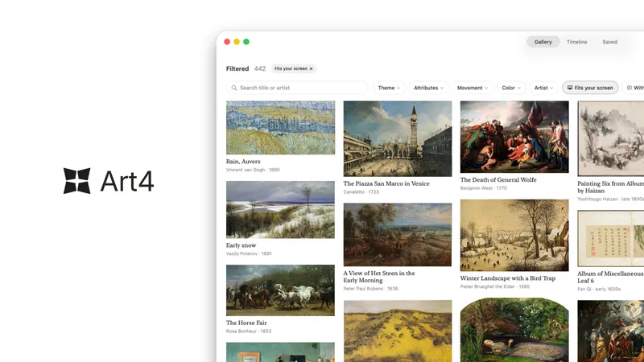Click 'A View of Het Steen in the Early Morning' title
644x362 pixels.
[379, 277]
